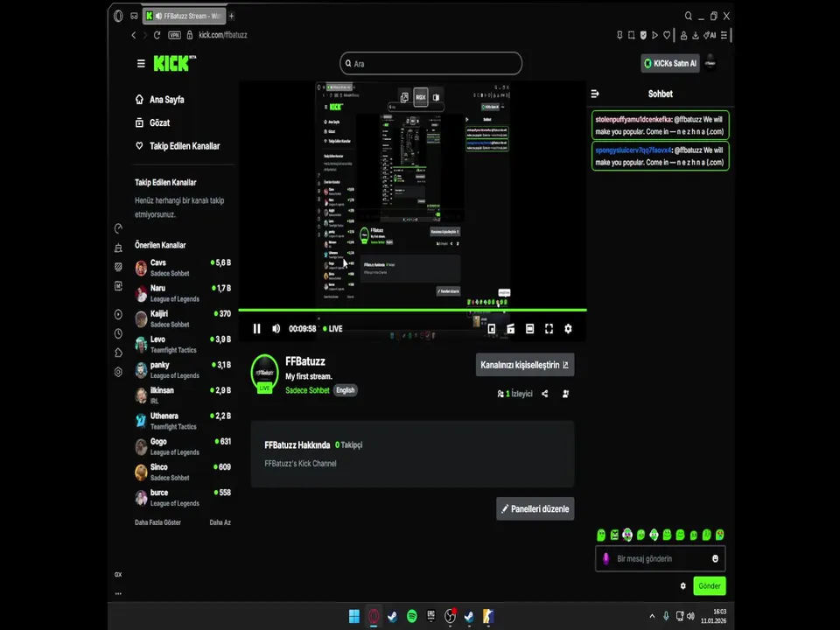
Task: Open chat settings gear beside Gönder
Action: click(x=683, y=585)
